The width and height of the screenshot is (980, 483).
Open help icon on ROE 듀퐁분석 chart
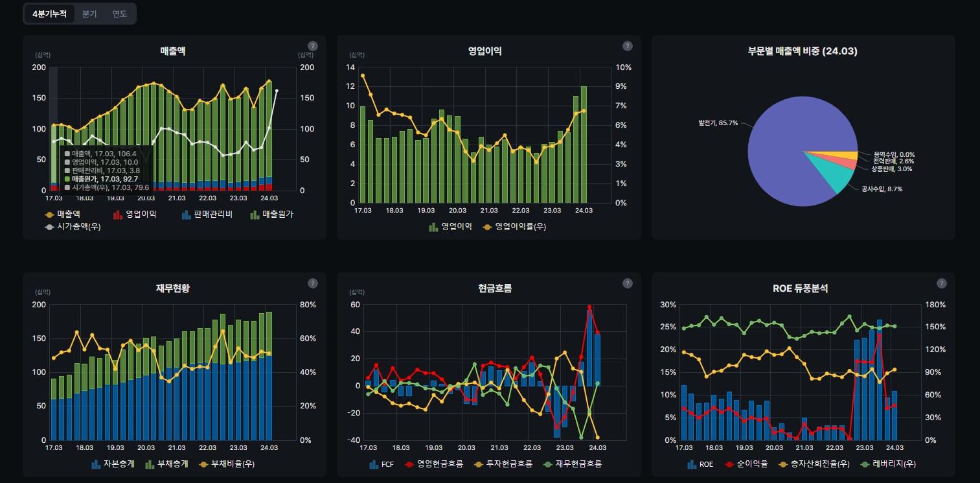[942, 283]
